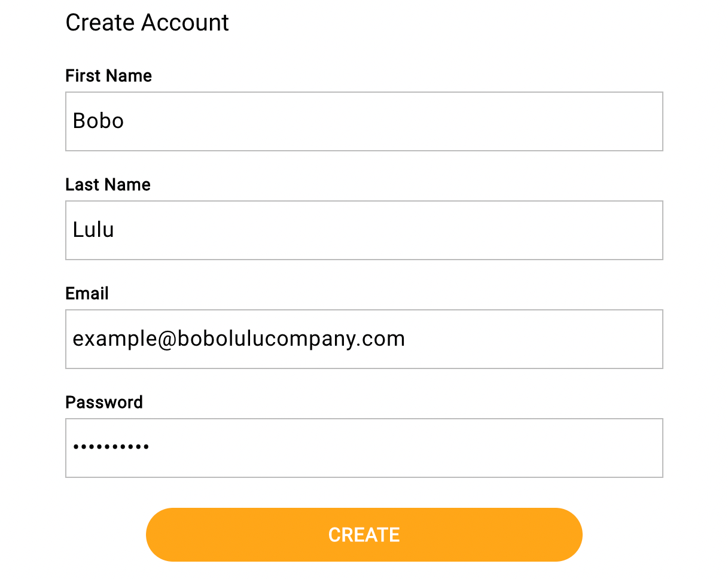This screenshot has width=728, height=579.
Task: Click blank area after the email address
Action: [532, 339]
